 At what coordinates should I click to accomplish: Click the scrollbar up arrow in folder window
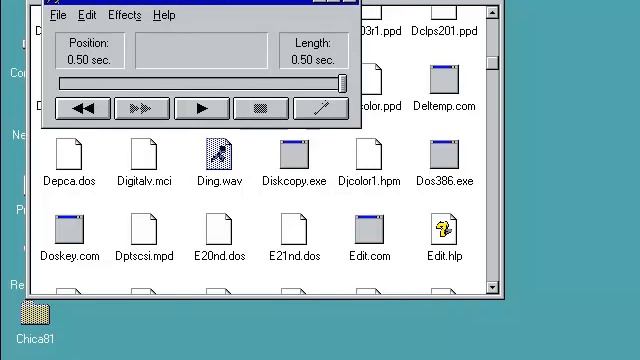click(492, 13)
